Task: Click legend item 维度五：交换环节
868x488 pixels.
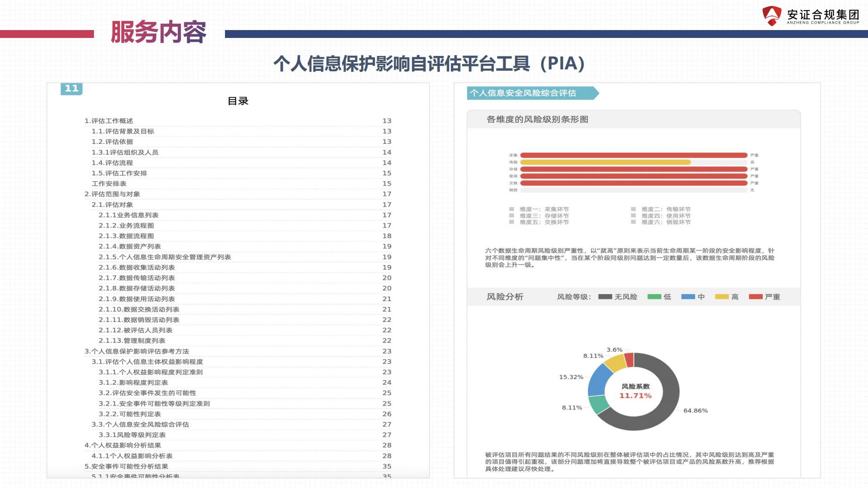Action: click(539, 222)
